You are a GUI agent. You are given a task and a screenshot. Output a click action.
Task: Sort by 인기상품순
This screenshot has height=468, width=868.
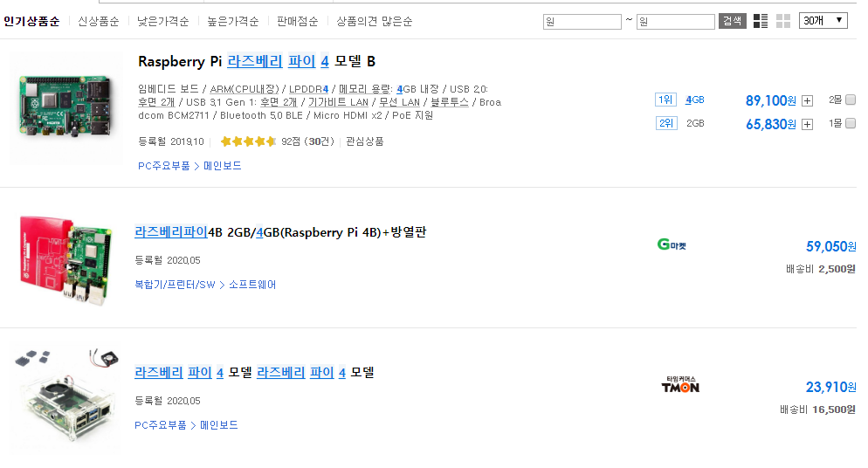pos(31,22)
